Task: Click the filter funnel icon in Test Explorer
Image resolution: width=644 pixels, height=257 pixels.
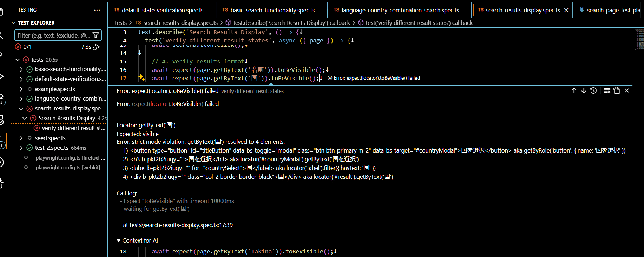Action: 96,35
